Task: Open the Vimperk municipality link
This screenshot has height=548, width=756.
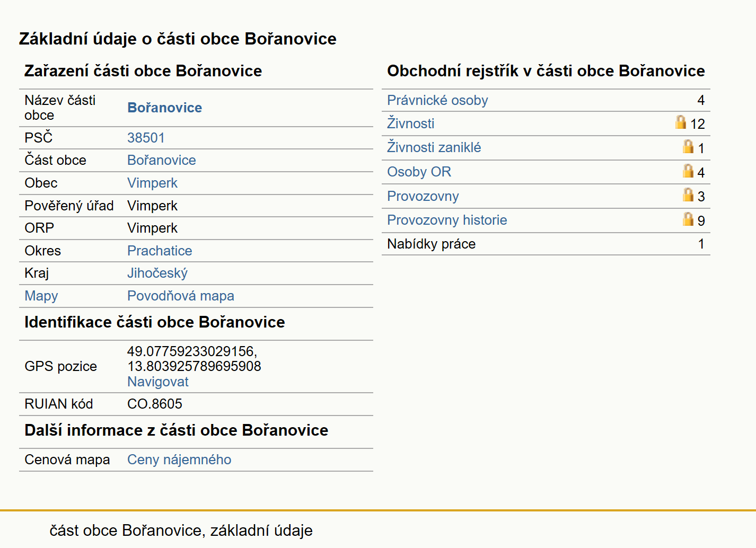Action: [x=153, y=183]
